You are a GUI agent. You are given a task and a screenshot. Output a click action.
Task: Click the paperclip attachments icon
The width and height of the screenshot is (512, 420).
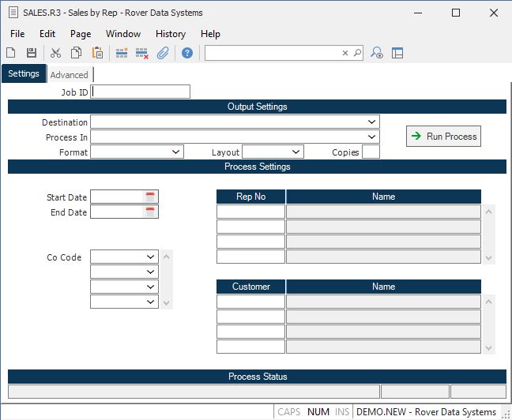coord(163,53)
